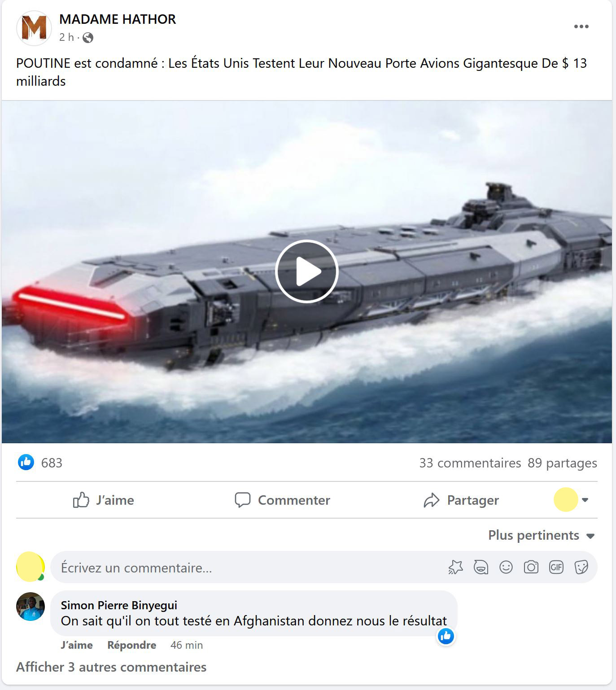Expand Afficher 3 autres commentaires
Viewport: 616px width, 690px height.
(111, 667)
